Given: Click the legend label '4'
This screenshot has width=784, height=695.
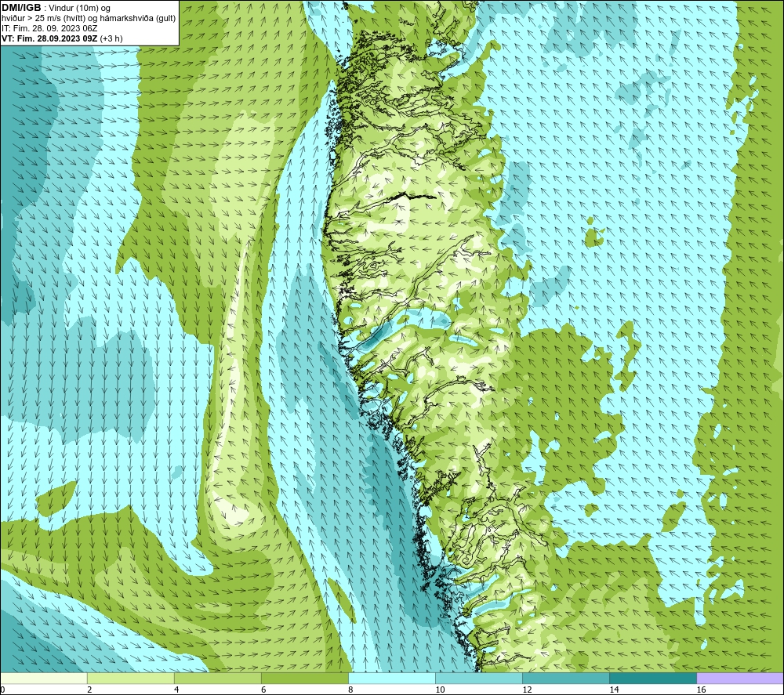Looking at the screenshot, I should [x=176, y=690].
